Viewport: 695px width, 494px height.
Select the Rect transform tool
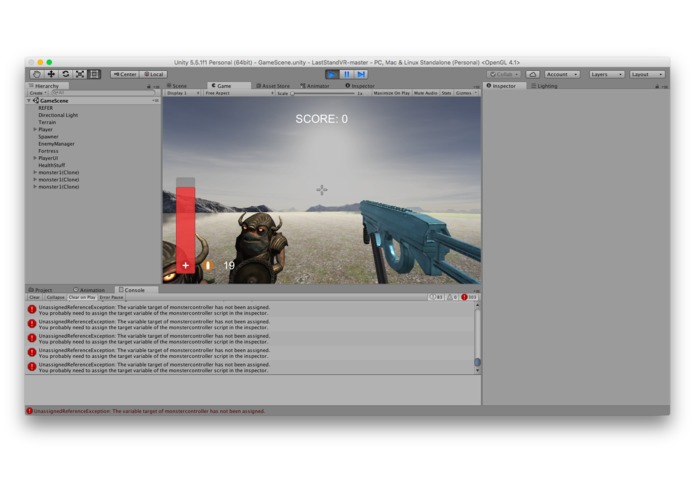coord(94,74)
